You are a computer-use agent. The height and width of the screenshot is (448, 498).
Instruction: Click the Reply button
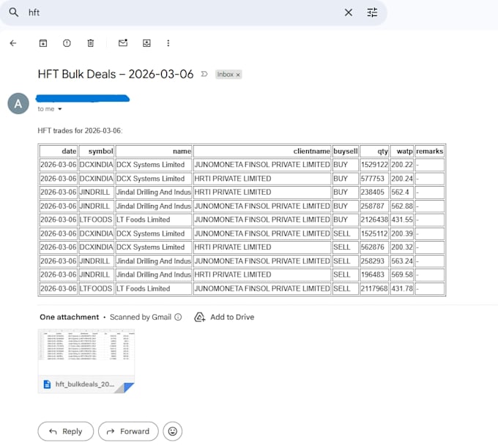66,431
